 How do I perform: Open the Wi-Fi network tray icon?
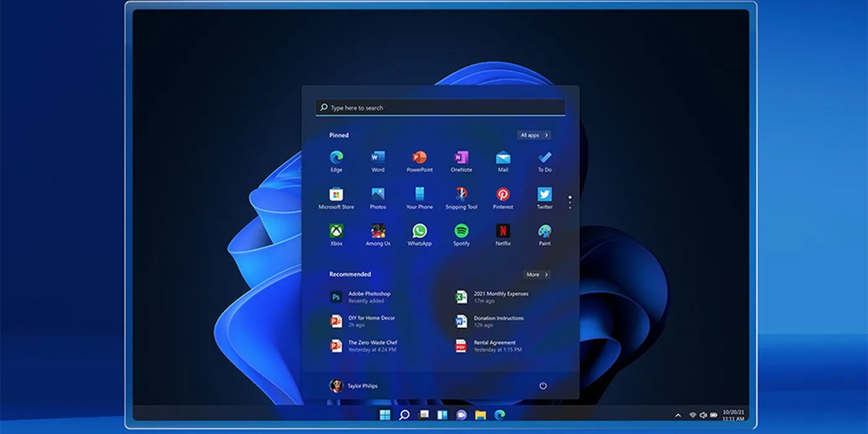coord(692,415)
